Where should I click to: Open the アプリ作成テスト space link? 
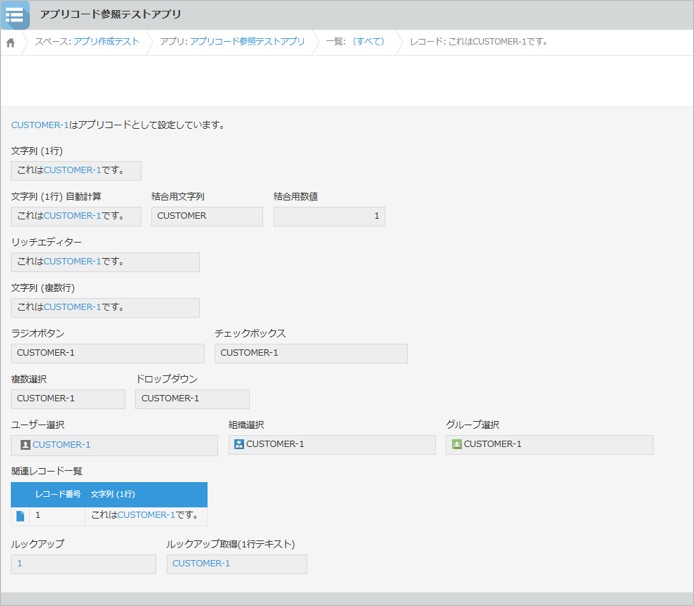coord(106,42)
